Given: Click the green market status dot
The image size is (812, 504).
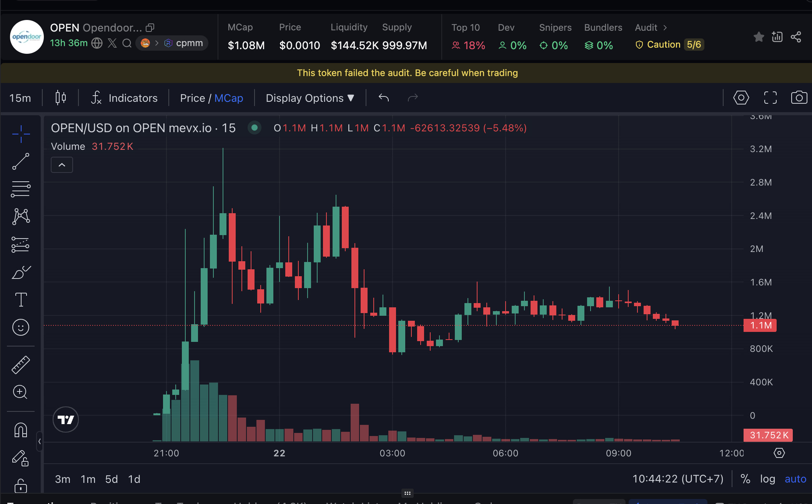Looking at the screenshot, I should click(x=254, y=128).
